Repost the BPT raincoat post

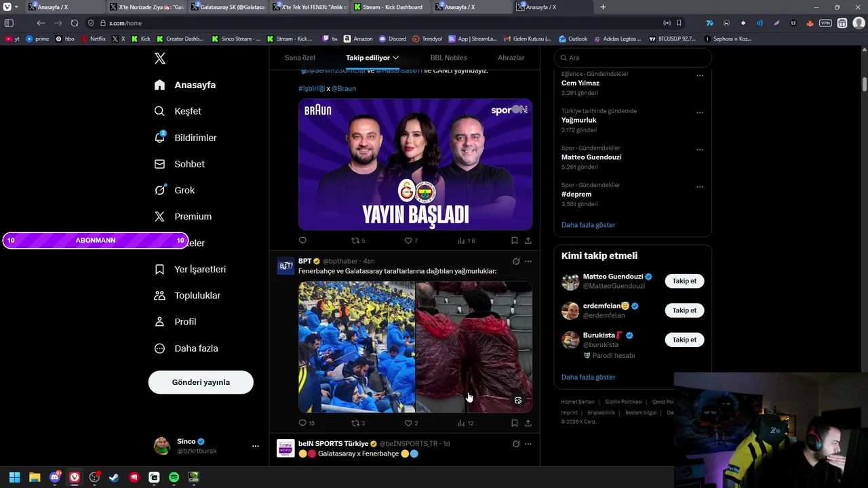(358, 423)
